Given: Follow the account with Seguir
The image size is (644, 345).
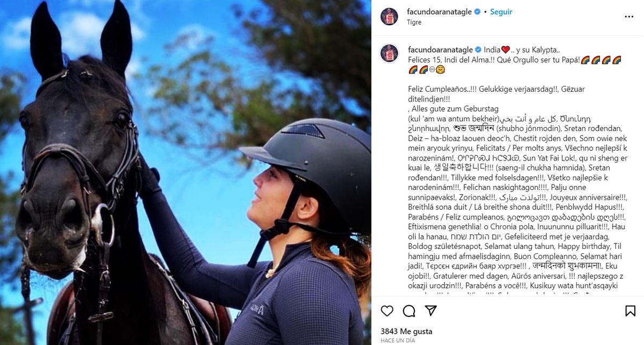Looking at the screenshot, I should click(501, 12).
